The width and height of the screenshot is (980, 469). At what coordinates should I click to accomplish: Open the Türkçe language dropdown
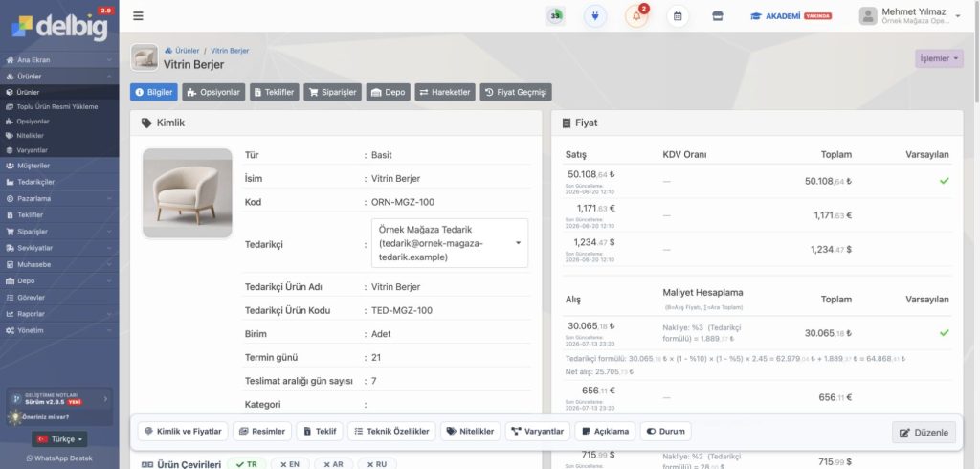[59, 439]
